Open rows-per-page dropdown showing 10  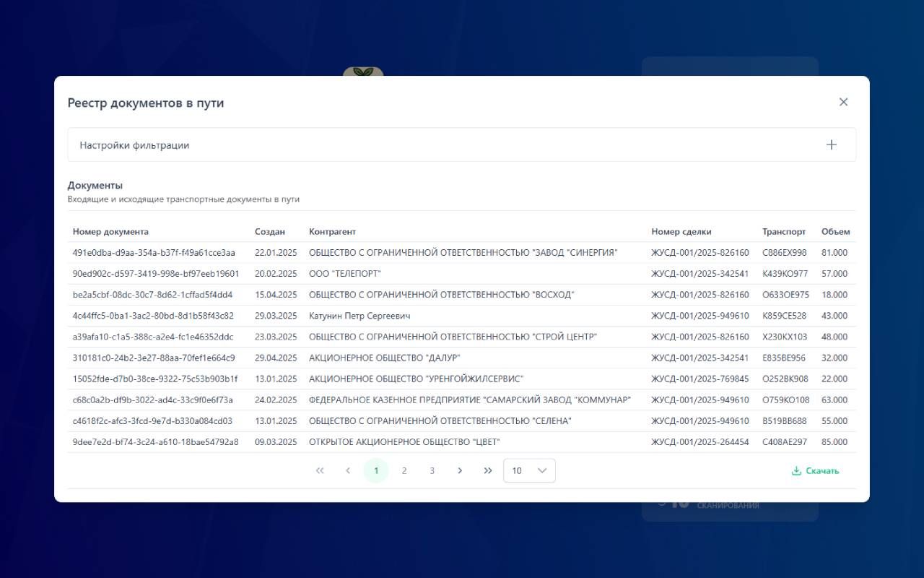529,470
